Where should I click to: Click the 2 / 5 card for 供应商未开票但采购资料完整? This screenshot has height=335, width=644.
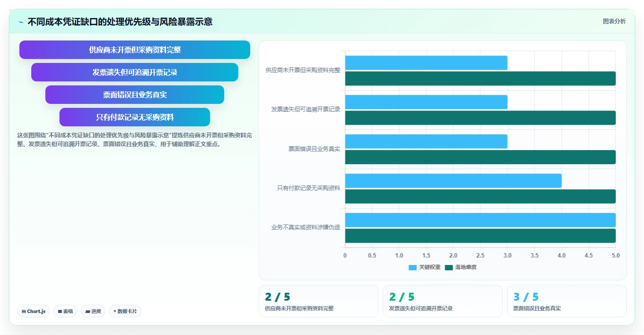[x=318, y=301]
